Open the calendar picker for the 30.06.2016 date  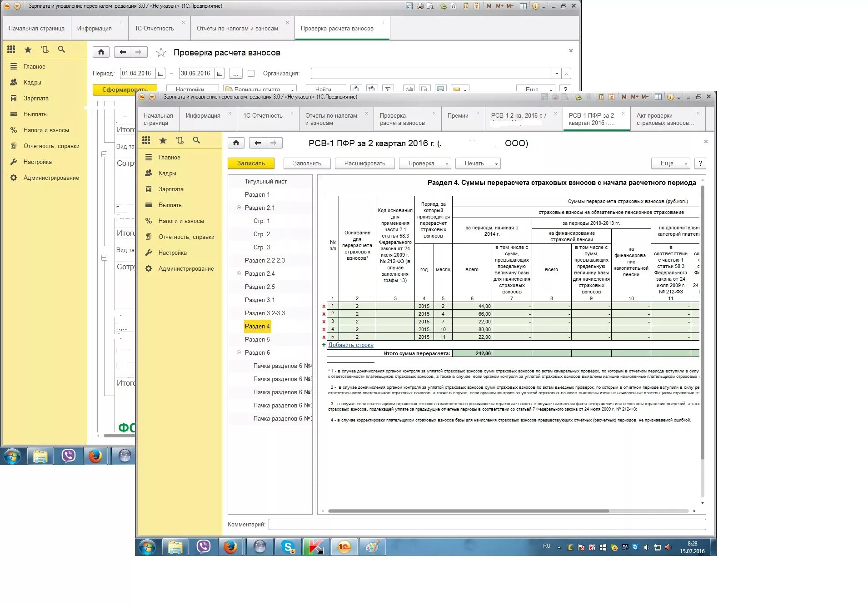coord(220,74)
